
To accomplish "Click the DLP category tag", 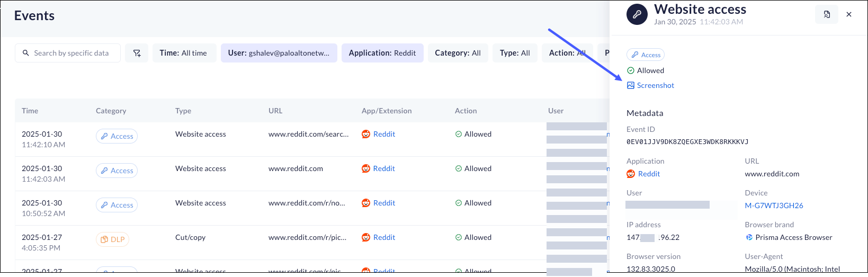I will tap(112, 239).
